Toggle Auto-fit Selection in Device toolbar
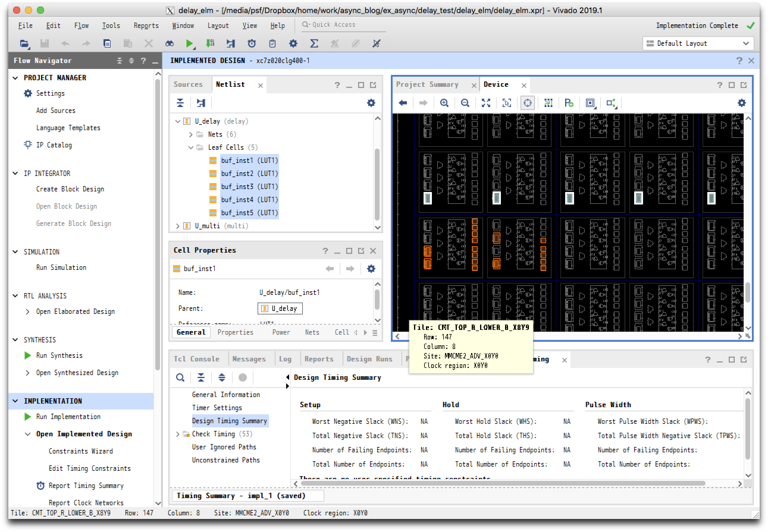This screenshot has width=768, height=532. [527, 103]
